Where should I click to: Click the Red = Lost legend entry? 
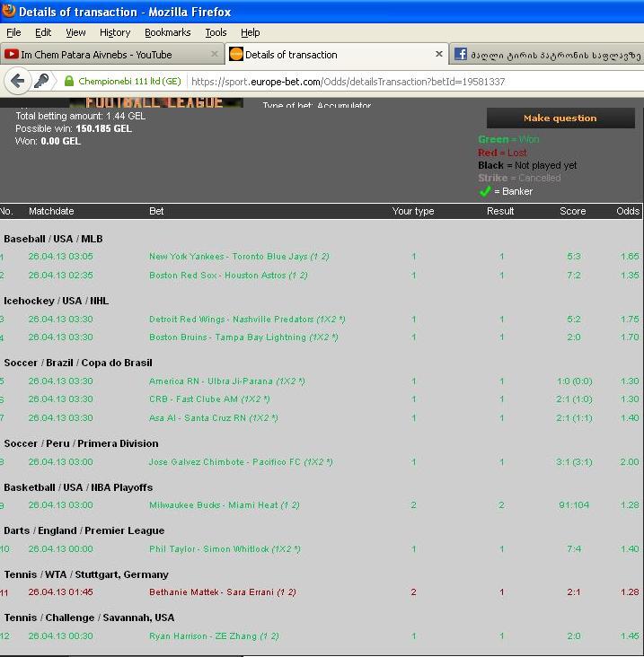[x=502, y=153]
